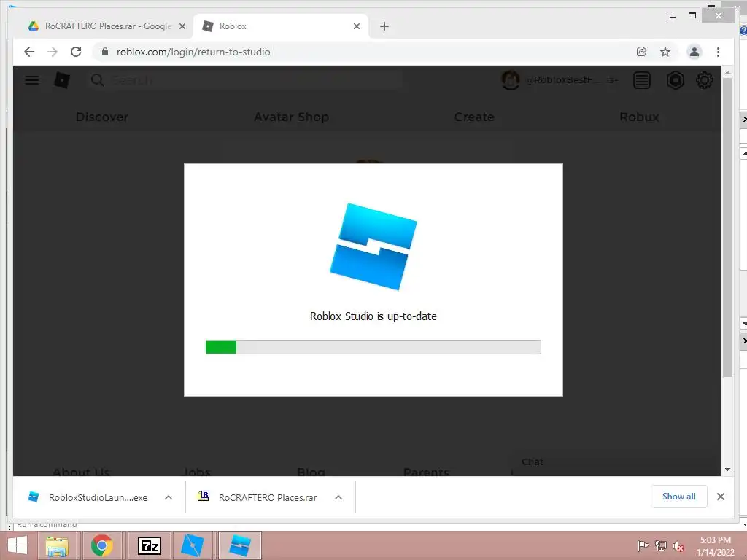Viewport: 747px width, 560px height.
Task: Open File Explorer from the taskbar
Action: (57, 545)
